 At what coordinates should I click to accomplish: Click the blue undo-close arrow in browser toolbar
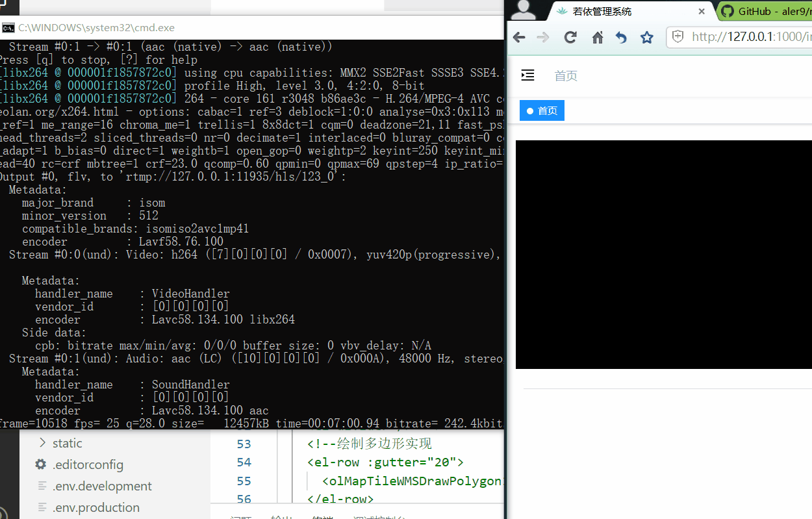(x=621, y=38)
